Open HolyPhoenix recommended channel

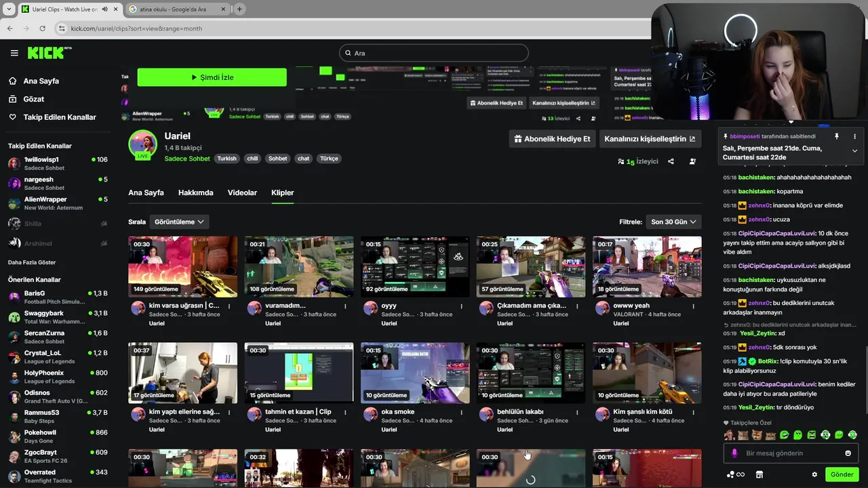[58, 376]
